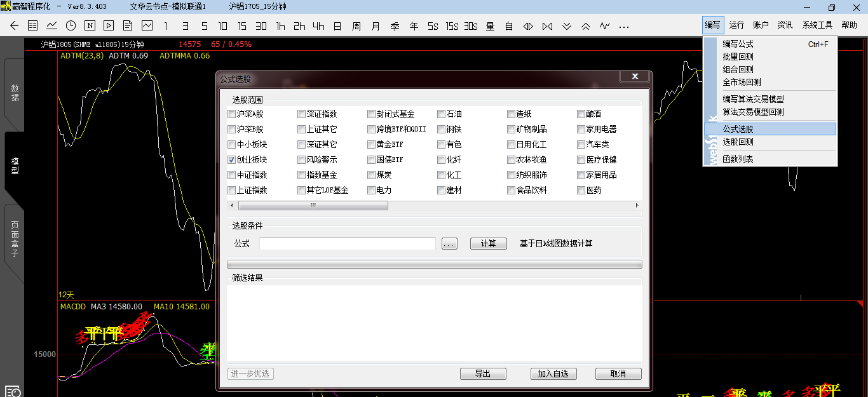Click the double down chevron icon

[567, 26]
